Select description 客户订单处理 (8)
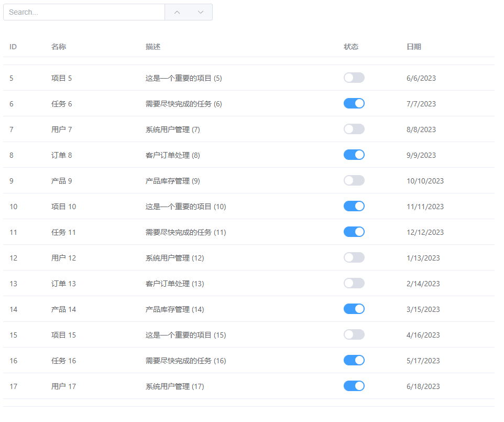Viewport: 504px width, 422px height. pos(172,155)
